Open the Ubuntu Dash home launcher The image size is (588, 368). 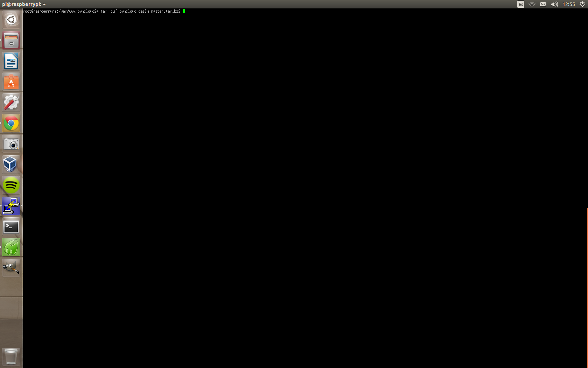pyautogui.click(x=11, y=20)
